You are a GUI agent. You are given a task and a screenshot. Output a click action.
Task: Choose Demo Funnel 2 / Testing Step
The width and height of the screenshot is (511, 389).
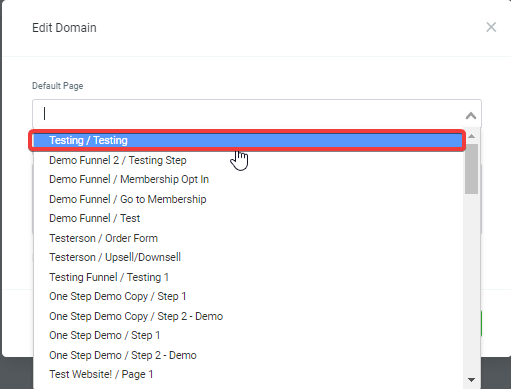(248, 160)
